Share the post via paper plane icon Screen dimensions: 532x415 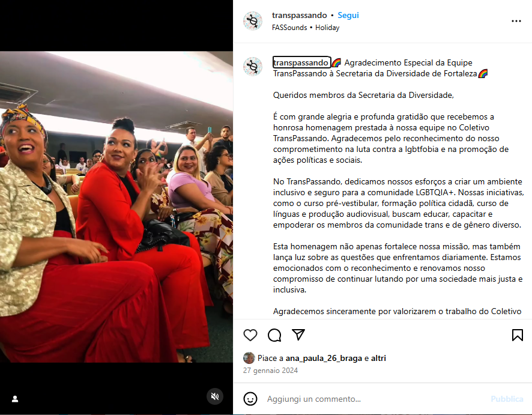[x=298, y=335]
